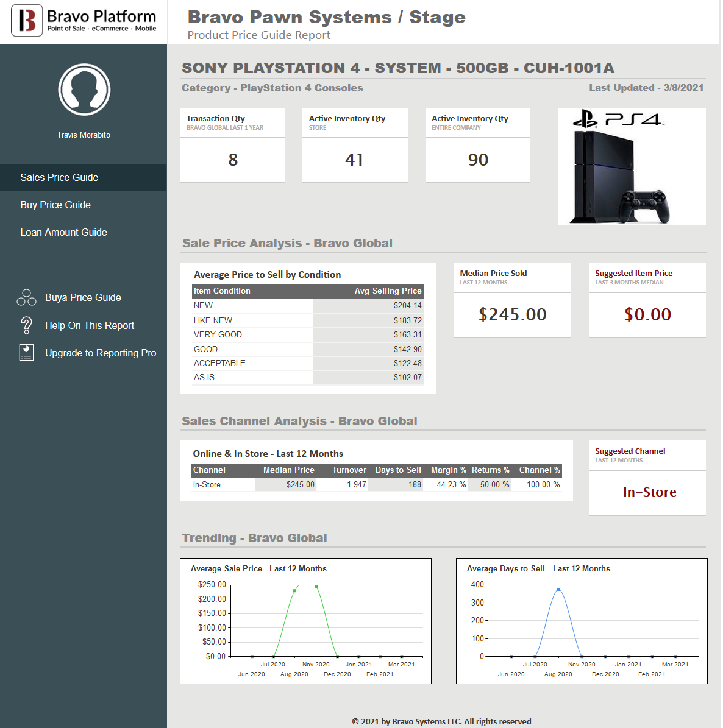Click the In-Store margin 44.23 %
The height and width of the screenshot is (728, 723).
[451, 485]
